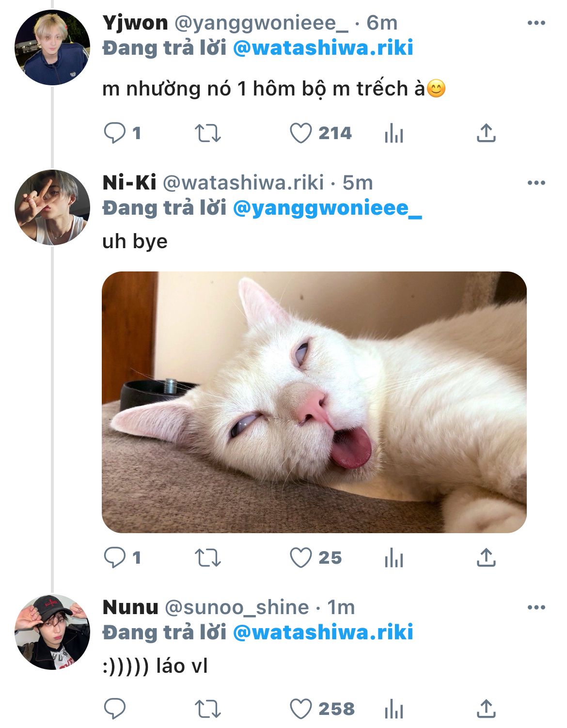
Task: Retweet Yjwon's tweet about trếch
Action: pyautogui.click(x=207, y=133)
